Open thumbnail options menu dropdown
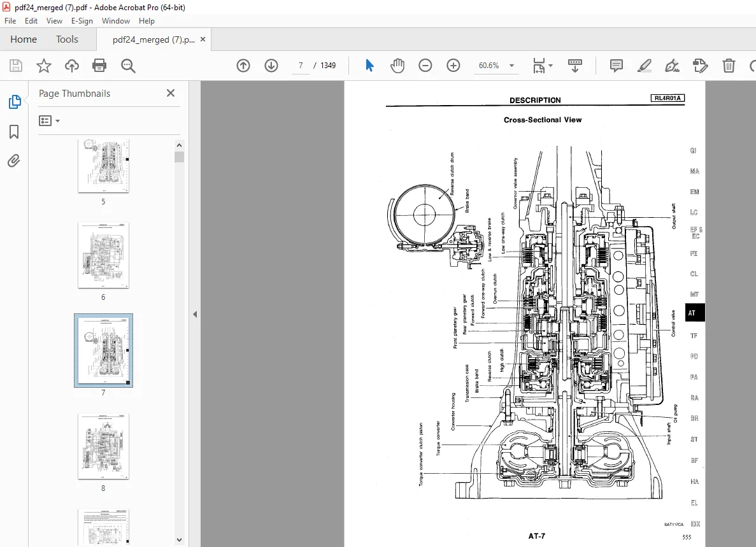756x547 pixels. coord(49,120)
